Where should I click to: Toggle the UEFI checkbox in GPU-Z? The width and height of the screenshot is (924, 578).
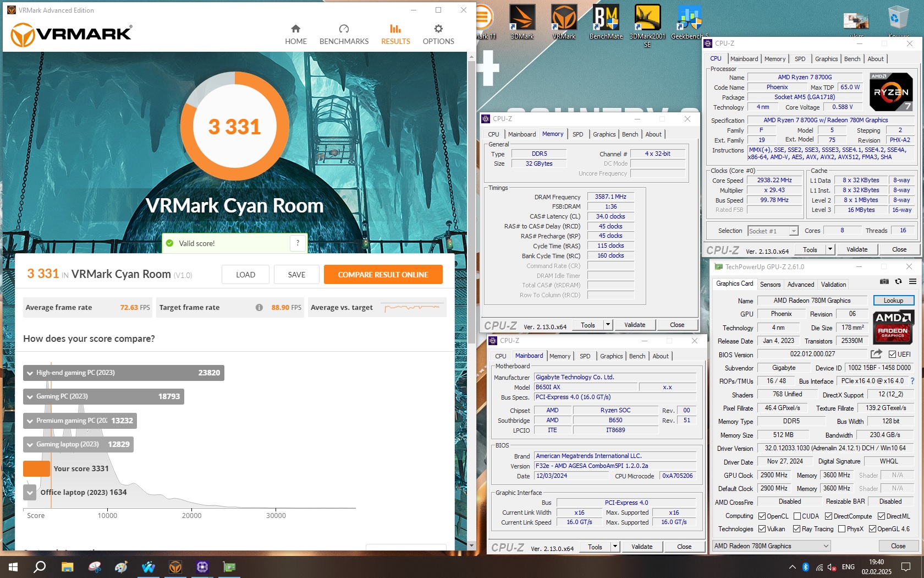[892, 354]
